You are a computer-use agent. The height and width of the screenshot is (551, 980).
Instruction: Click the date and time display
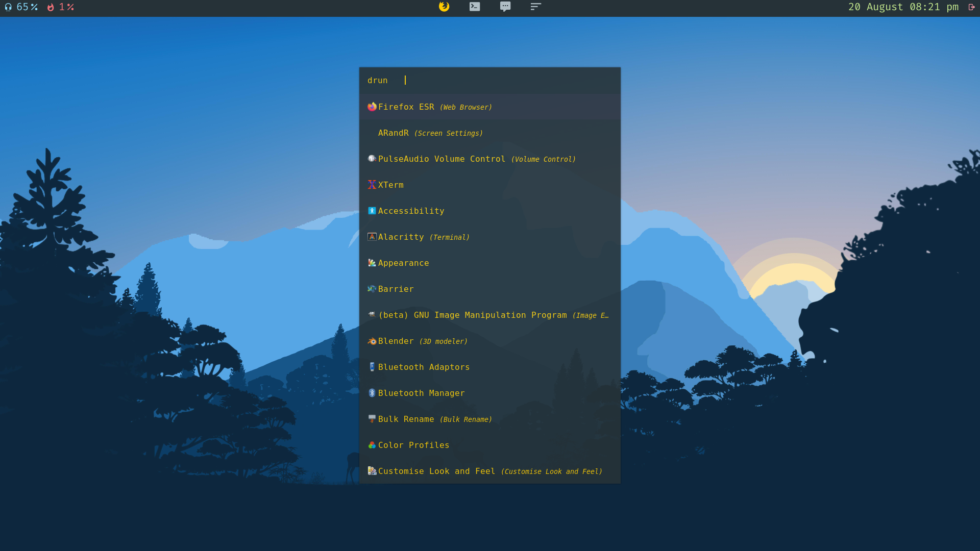pyautogui.click(x=903, y=7)
